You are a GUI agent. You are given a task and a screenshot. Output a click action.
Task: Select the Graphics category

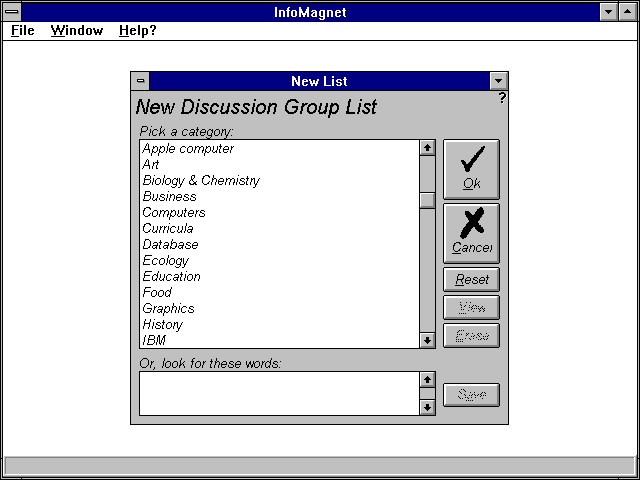point(168,309)
